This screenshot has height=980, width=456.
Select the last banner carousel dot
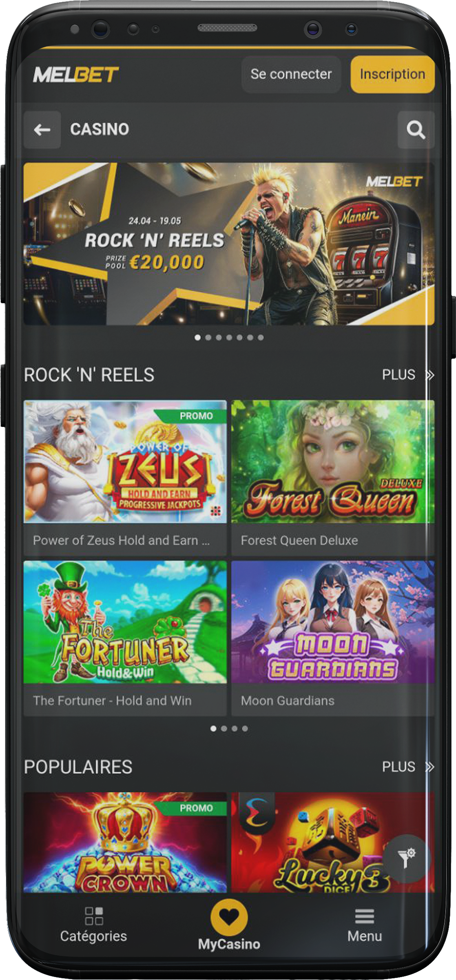pyautogui.click(x=261, y=338)
